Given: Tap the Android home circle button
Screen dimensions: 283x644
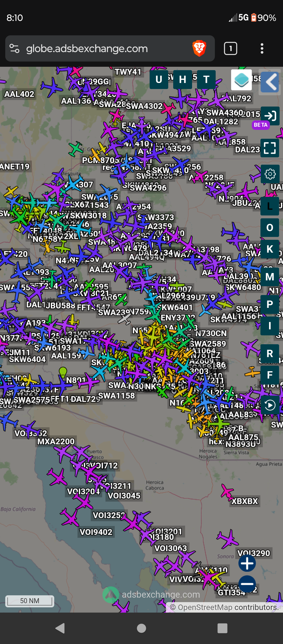Looking at the screenshot, I should click(141, 628).
